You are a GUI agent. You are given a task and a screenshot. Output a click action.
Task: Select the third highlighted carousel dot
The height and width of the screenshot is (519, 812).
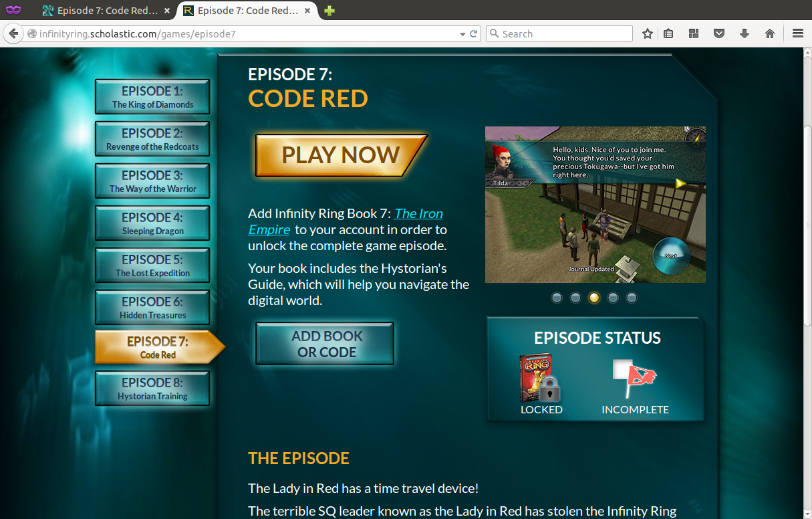pyautogui.click(x=594, y=298)
